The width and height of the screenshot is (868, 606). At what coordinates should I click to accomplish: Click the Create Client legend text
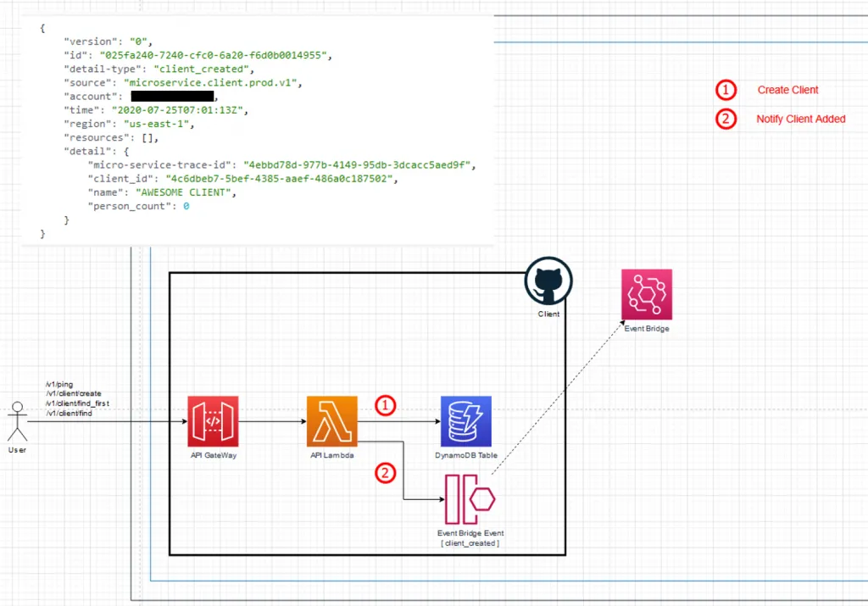pos(787,90)
